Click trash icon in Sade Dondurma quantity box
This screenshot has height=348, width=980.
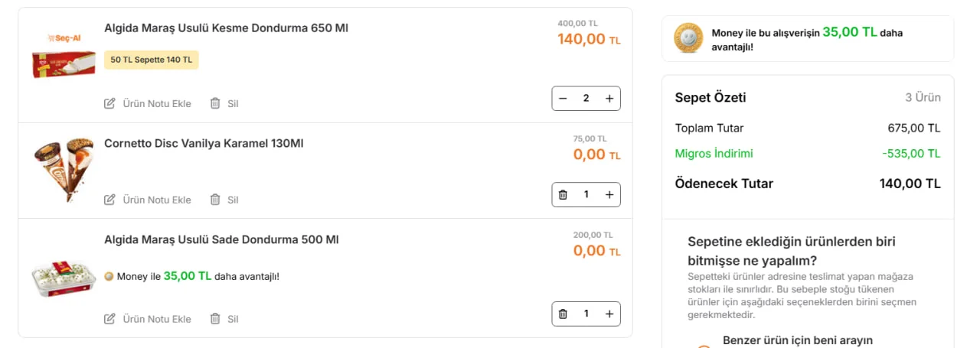563,314
